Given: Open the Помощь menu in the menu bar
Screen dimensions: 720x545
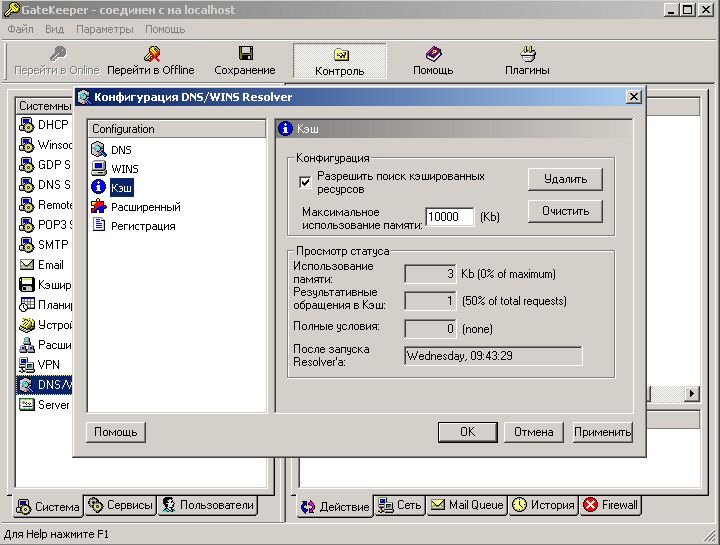Looking at the screenshot, I should tap(165, 29).
